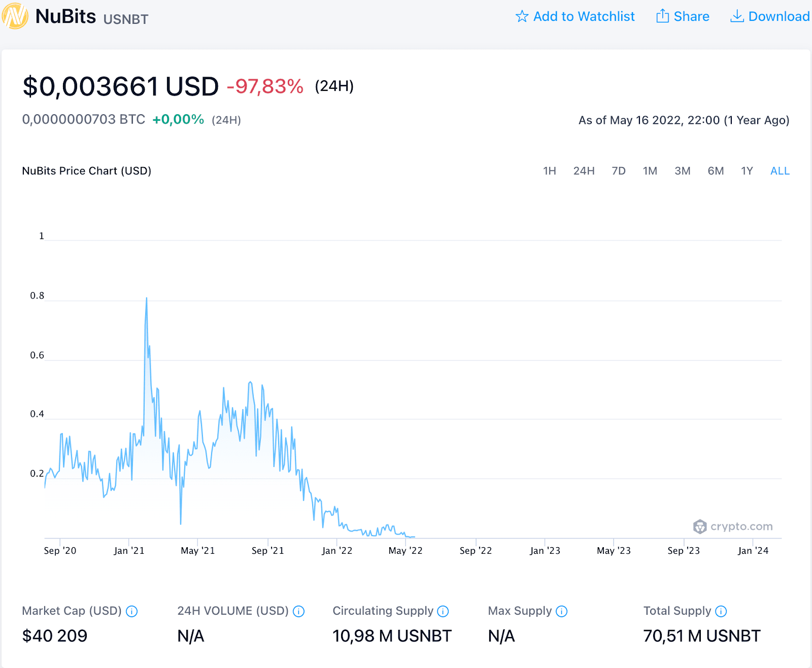Switch chart range to 7D
Viewport: 812px width, 668px height.
(619, 171)
